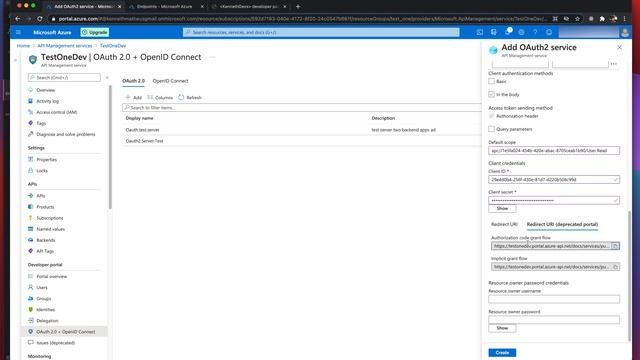Switch to the OpenID Connect tab
The image size is (640, 360).
point(170,81)
